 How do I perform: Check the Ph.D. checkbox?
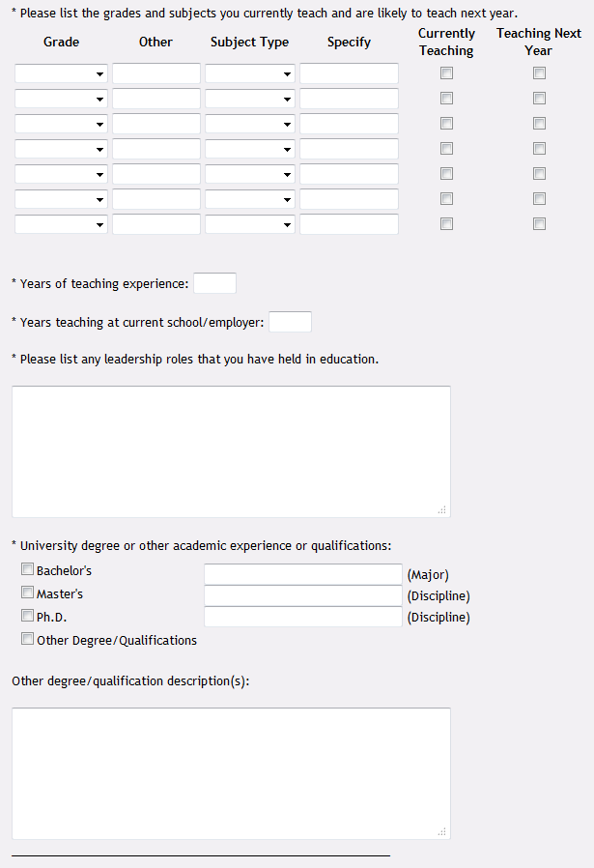[27, 616]
